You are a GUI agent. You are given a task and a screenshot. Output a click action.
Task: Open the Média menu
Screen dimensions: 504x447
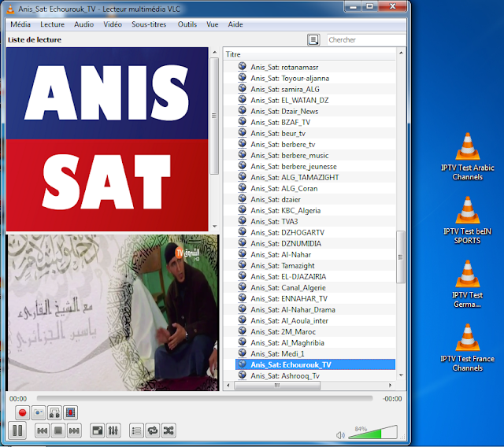coord(20,24)
